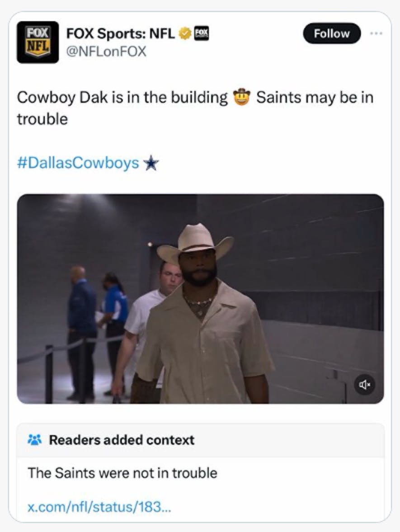
Task: Click the Readers added context heading
Action: (122, 440)
